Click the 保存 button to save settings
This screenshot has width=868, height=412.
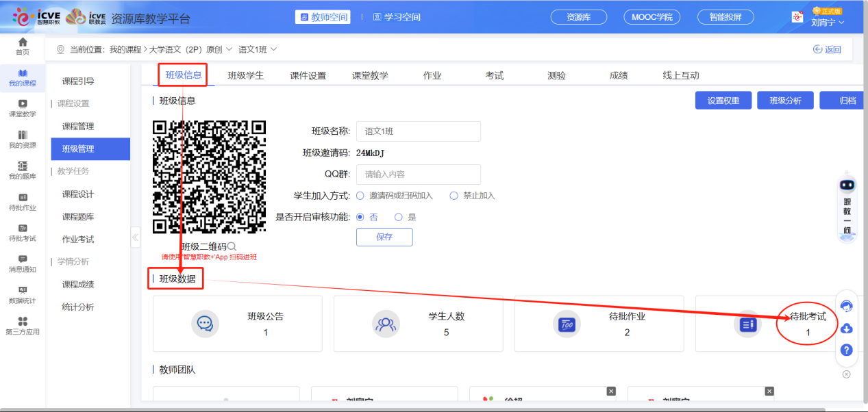(384, 237)
